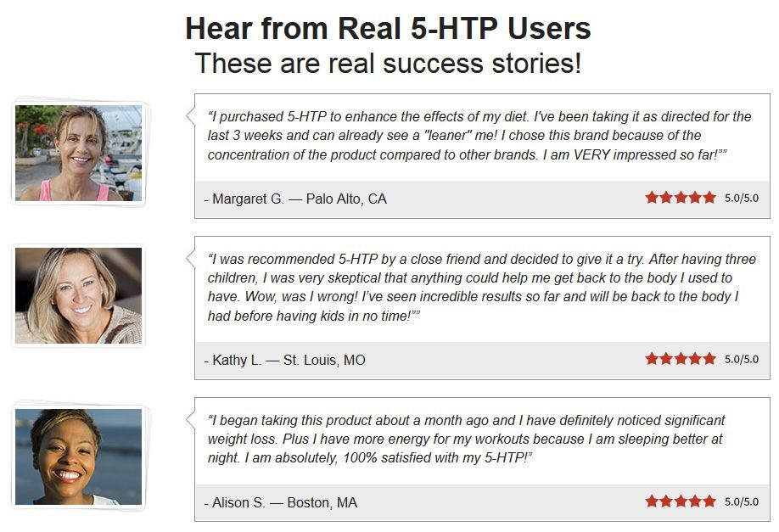The image size is (779, 532).
Task: Click the reviewer photo beside Margaret G.'s review
Action: click(x=79, y=153)
